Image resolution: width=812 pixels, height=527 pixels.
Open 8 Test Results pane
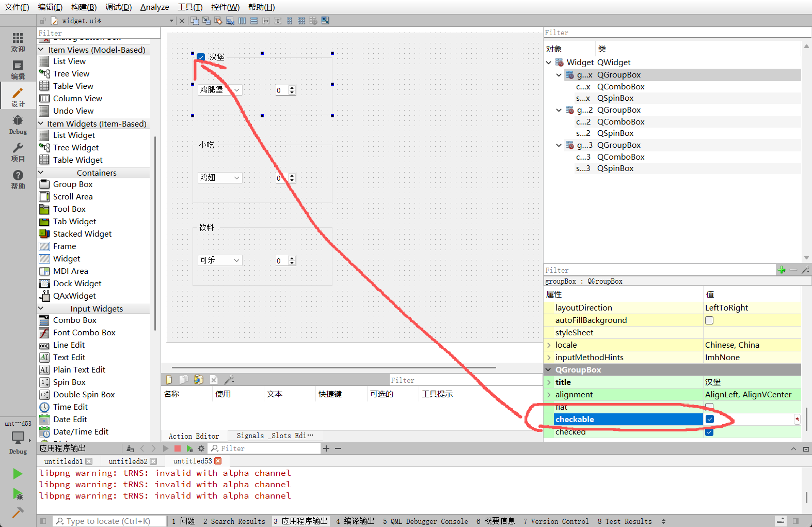tap(625, 521)
